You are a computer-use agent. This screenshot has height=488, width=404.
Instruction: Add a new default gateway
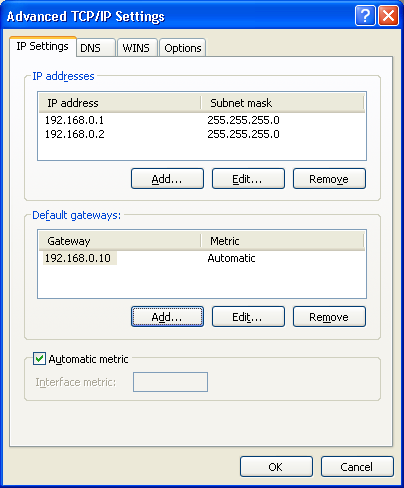click(167, 317)
